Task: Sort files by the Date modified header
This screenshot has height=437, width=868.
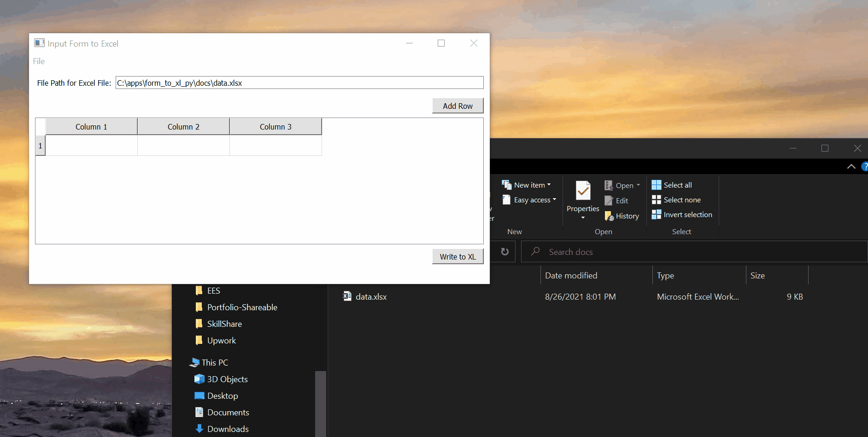Action: coord(571,275)
